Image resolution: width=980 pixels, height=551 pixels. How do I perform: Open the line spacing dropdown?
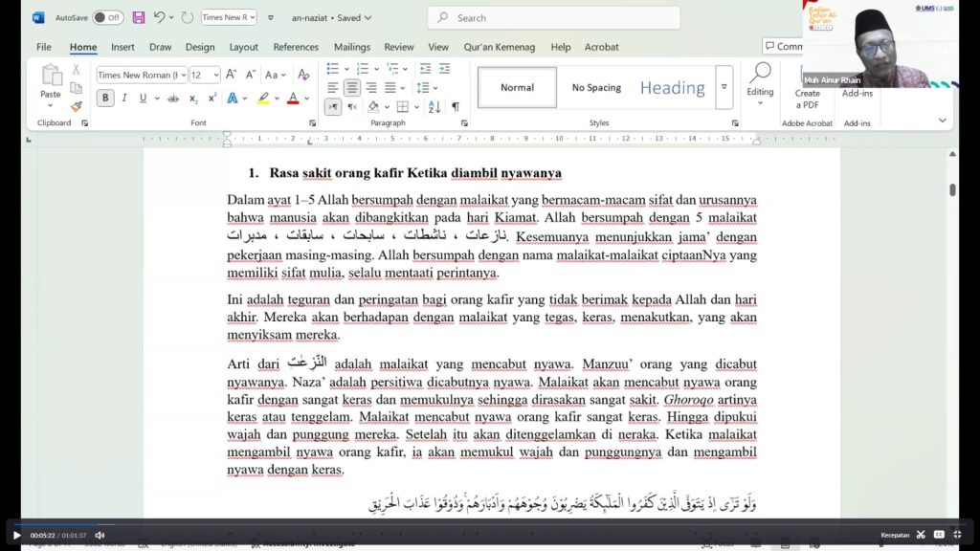point(427,88)
